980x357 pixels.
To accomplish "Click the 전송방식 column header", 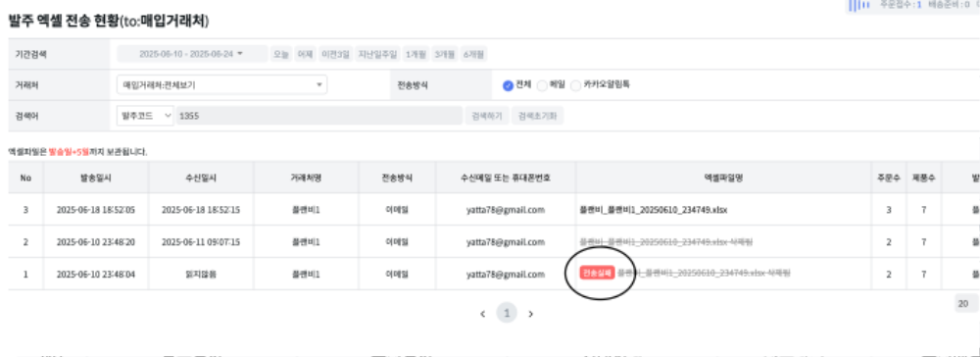I will (397, 178).
